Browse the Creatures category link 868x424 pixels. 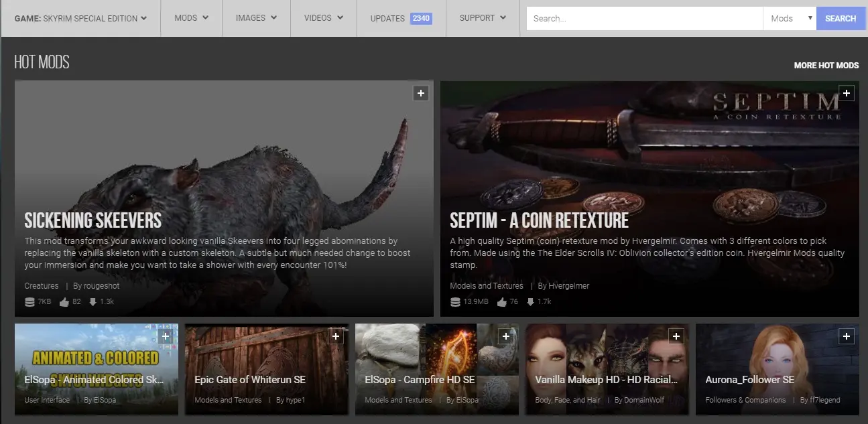coord(42,286)
